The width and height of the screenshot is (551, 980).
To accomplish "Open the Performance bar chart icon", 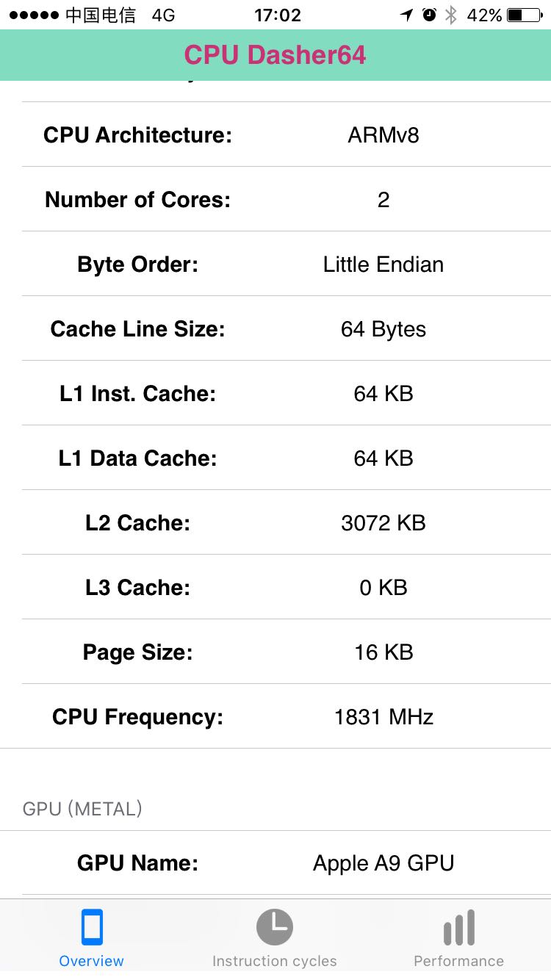I will coord(458,927).
